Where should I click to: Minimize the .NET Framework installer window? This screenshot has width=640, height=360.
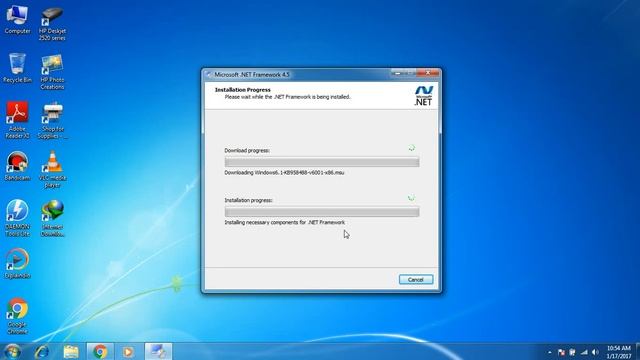click(398, 73)
